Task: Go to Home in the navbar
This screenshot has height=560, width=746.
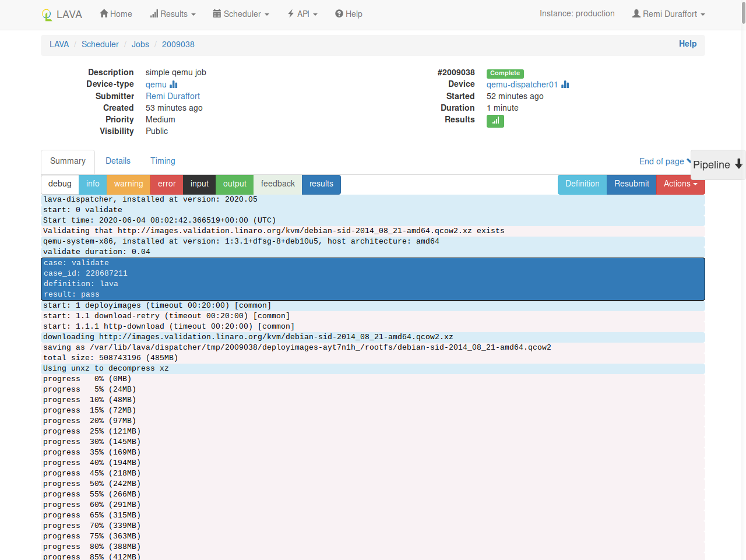Action: click(116, 14)
